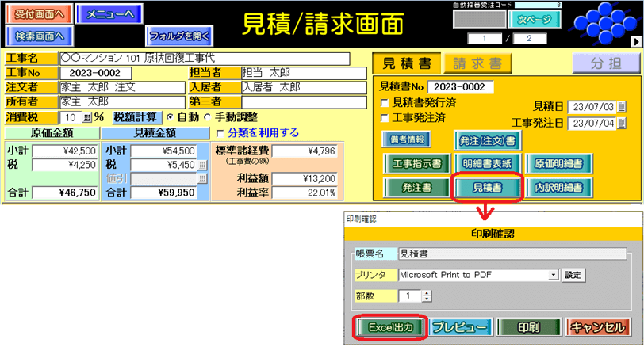
Task: Click the 部数 spinner arrows
Action: [x=427, y=296]
